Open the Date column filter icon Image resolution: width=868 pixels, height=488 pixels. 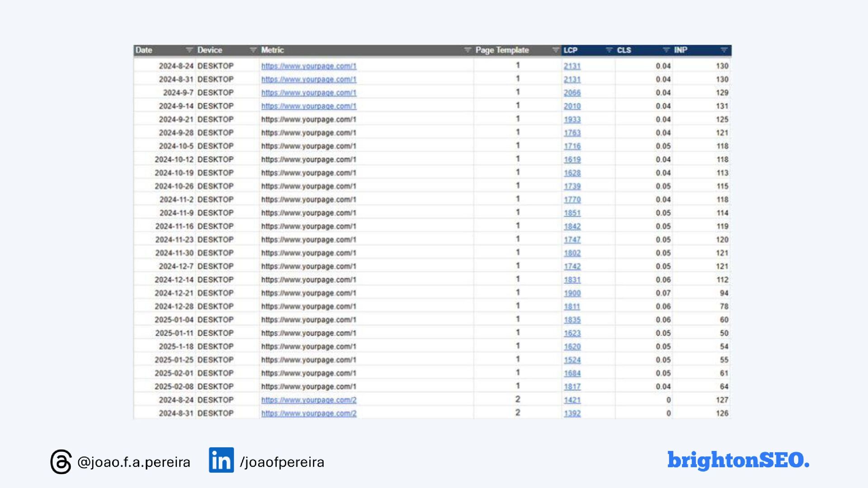(189, 50)
